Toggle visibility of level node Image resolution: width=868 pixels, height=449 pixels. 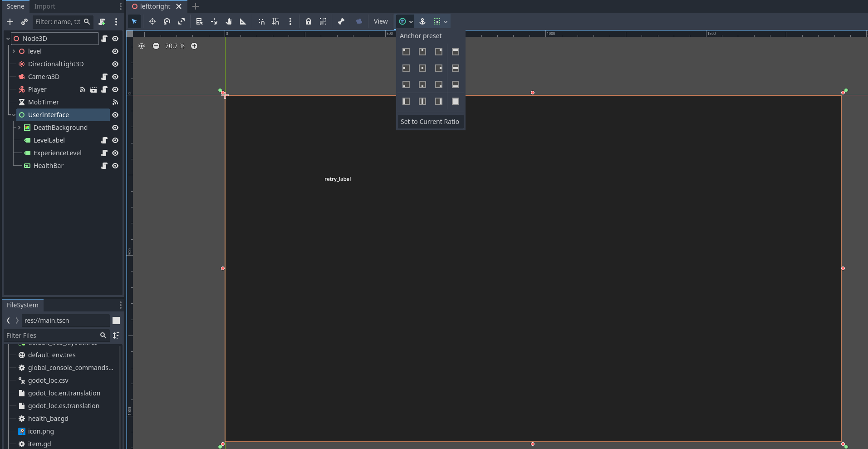(x=115, y=51)
